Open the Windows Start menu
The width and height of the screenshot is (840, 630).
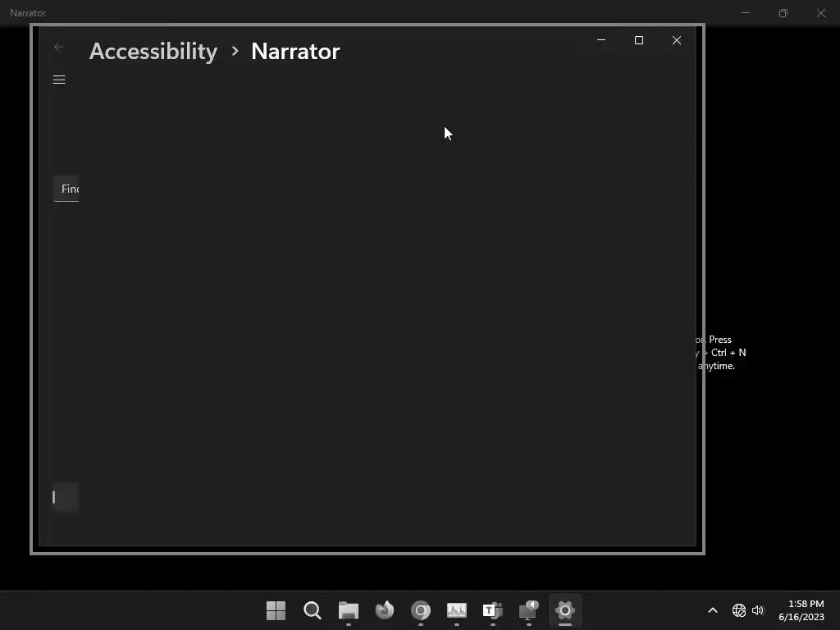(276, 610)
